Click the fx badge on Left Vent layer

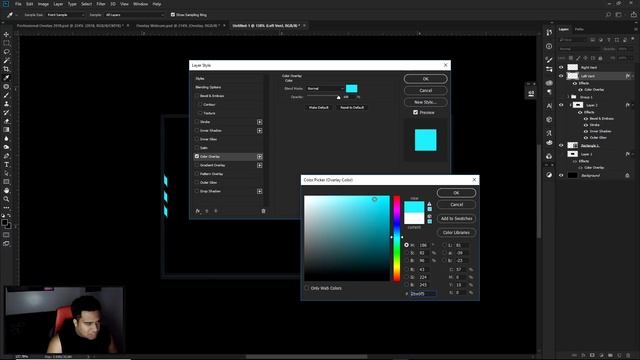(x=628, y=76)
